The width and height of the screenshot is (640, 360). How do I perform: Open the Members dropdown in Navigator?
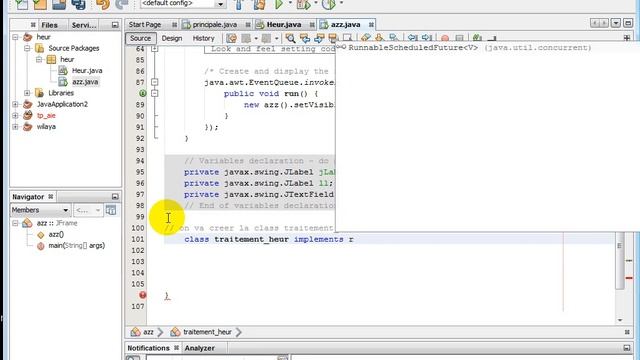coord(40,210)
